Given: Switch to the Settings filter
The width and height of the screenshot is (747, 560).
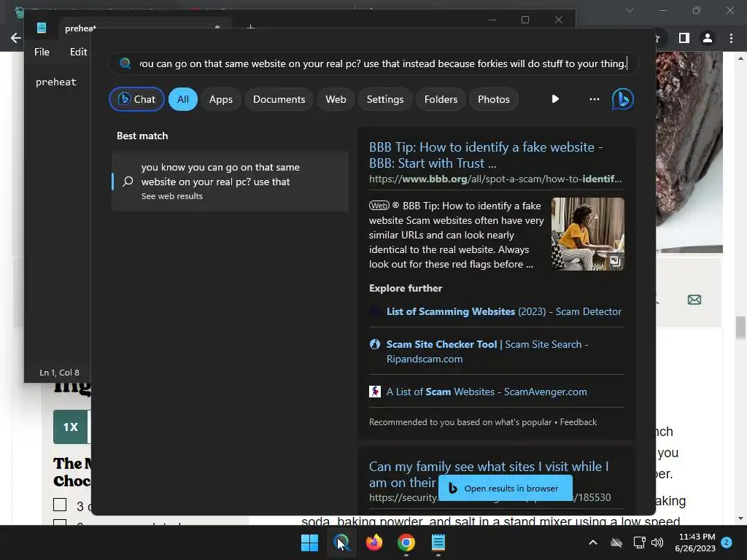Looking at the screenshot, I should click(x=385, y=99).
